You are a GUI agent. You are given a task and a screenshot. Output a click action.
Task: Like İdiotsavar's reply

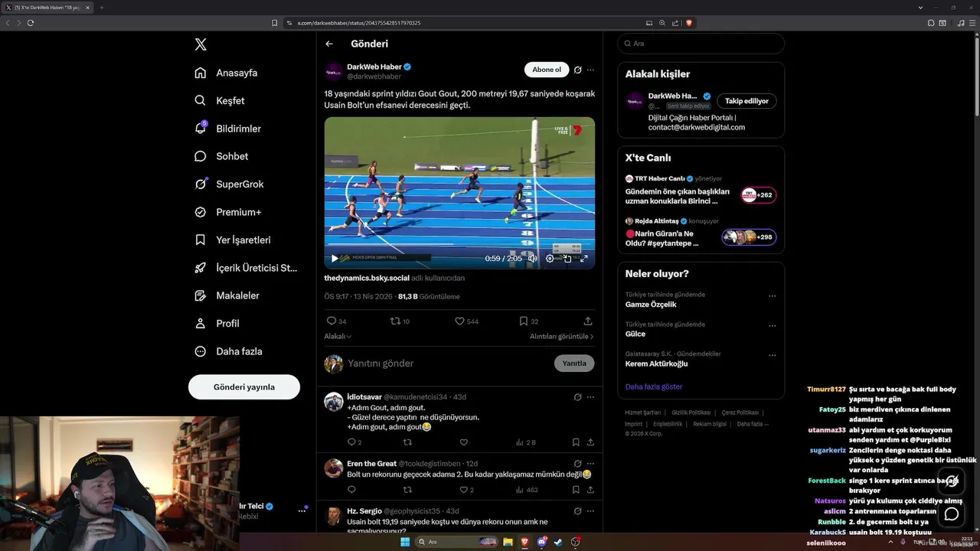[463, 442]
